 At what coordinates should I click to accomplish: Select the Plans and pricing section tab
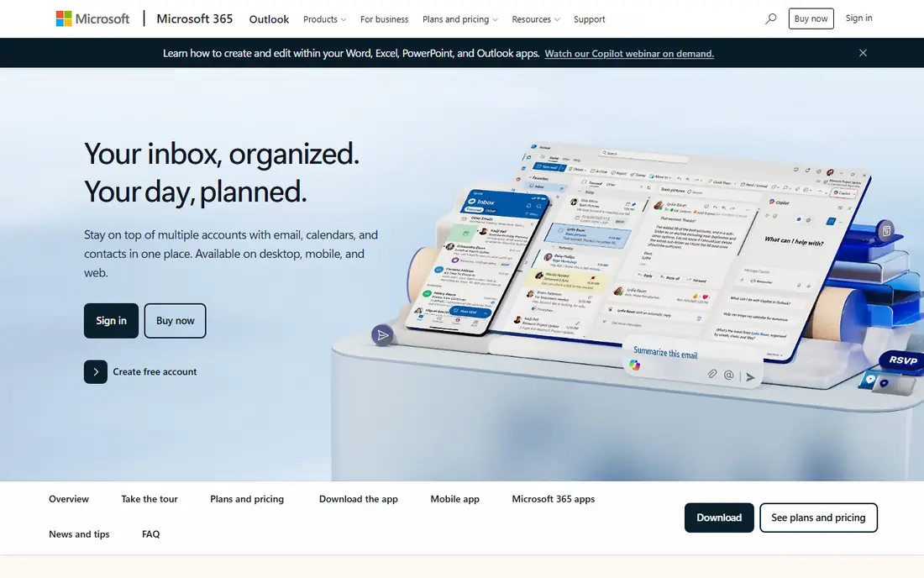tap(247, 499)
